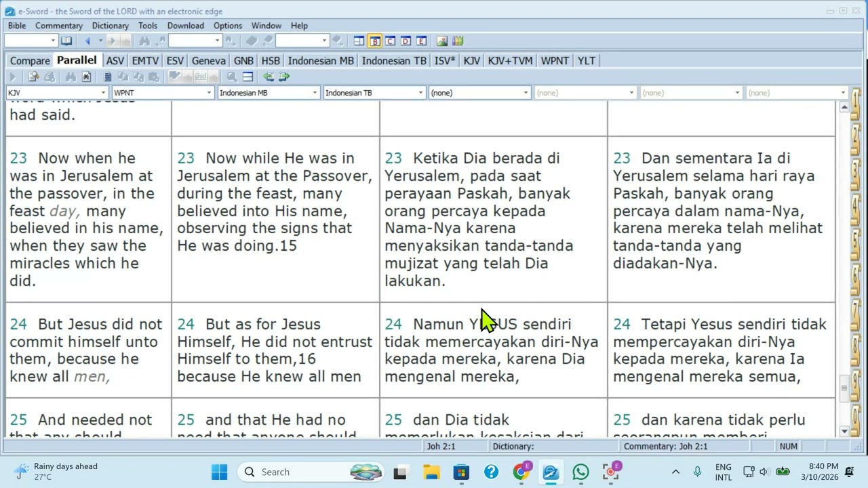Click the vertical scrollbar thumb of Bible pane
The width and height of the screenshot is (868, 488).
pyautogui.click(x=844, y=388)
